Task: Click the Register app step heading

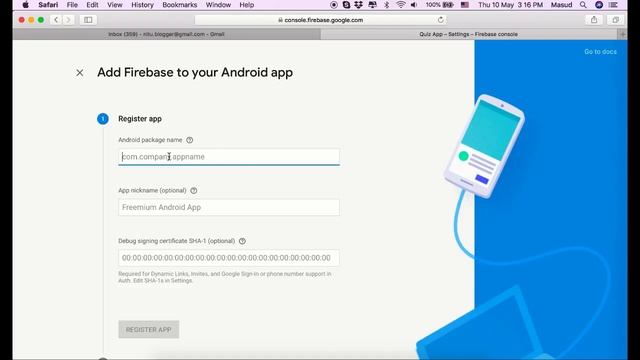Action: coord(140,119)
